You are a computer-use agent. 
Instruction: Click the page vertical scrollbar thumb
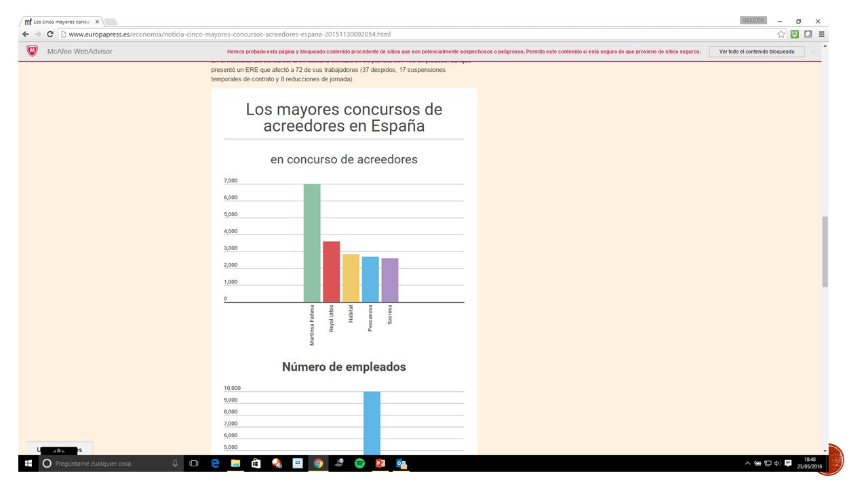point(825,251)
